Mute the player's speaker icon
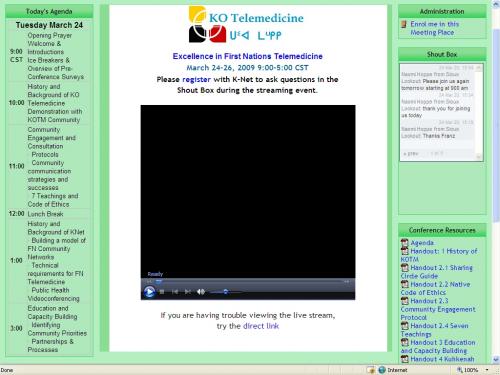500x375 pixels. coord(201,292)
